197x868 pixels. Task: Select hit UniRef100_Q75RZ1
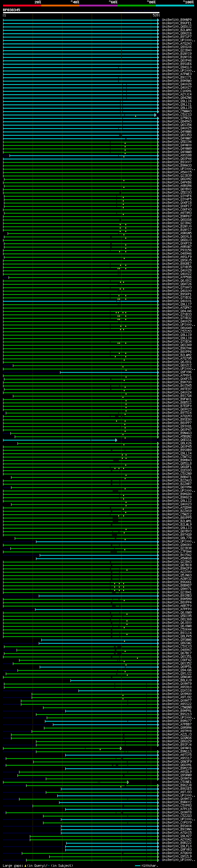coord(177,118)
